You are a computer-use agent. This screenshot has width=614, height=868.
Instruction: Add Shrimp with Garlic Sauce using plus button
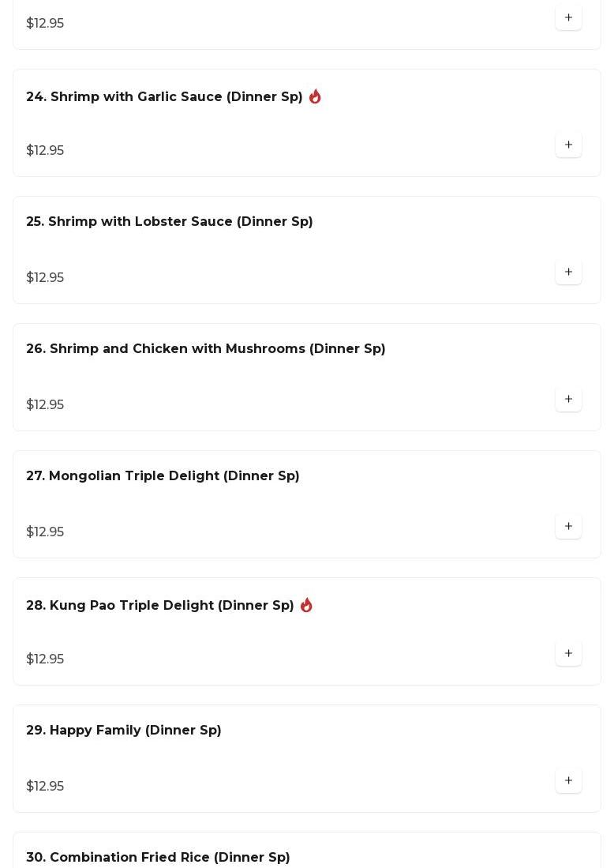[568, 145]
